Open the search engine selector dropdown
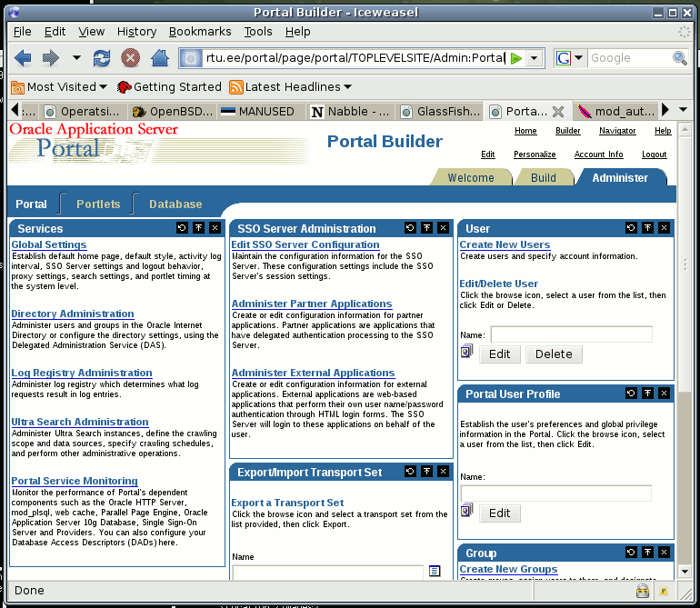Screen dimensions: 700x608 tap(578, 57)
